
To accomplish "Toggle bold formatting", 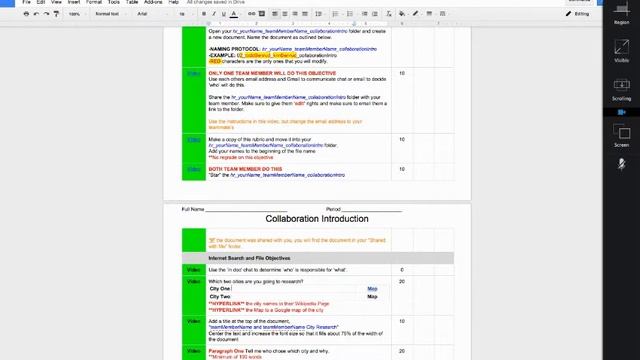I will pos(204,14).
